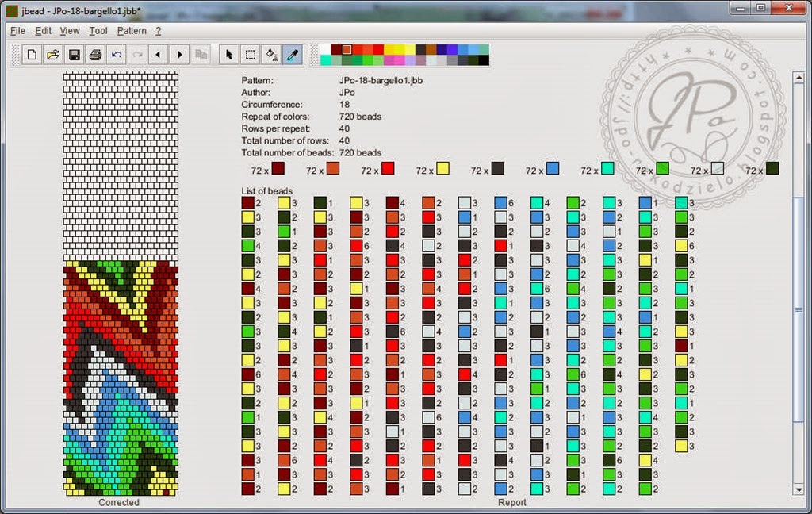Click the grayed-out copy/arrange icon
Image resolution: width=812 pixels, height=514 pixels.
click(201, 55)
